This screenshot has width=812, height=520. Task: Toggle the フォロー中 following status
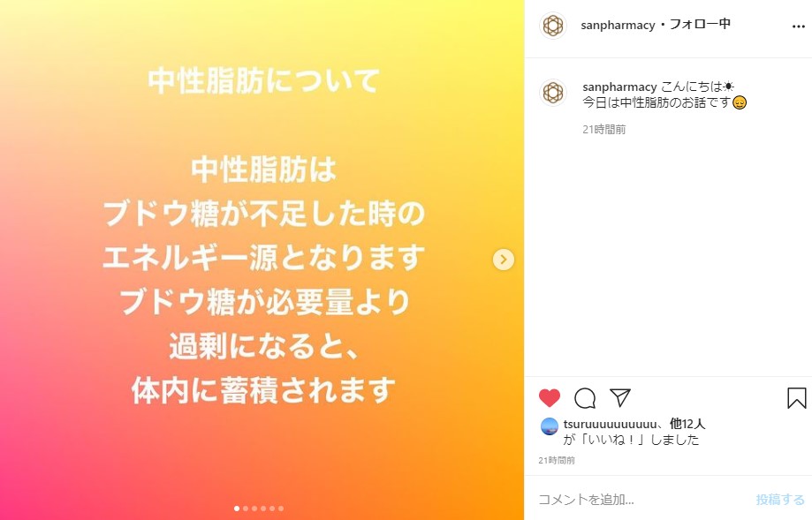click(700, 25)
